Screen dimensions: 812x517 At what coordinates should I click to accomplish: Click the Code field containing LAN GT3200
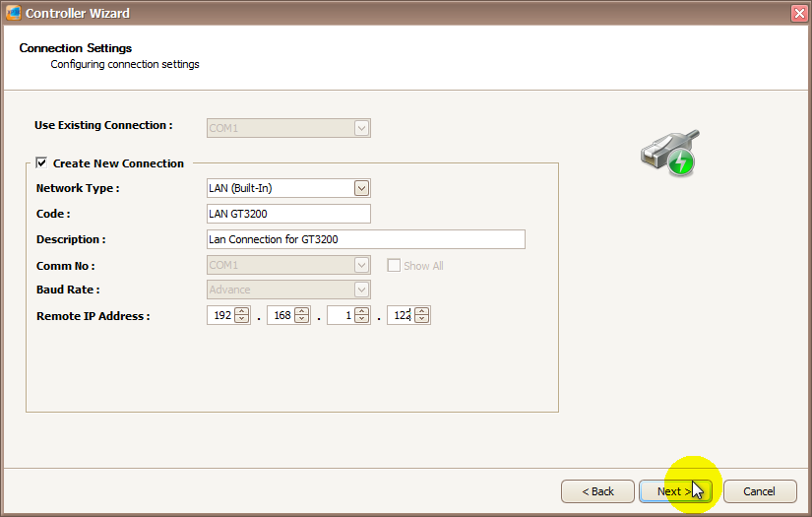[288, 214]
